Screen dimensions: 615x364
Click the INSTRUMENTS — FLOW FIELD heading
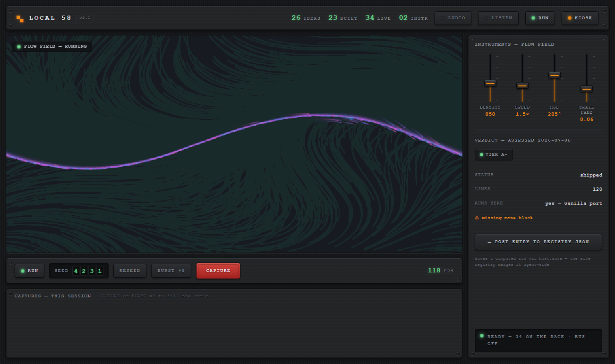[514, 44]
